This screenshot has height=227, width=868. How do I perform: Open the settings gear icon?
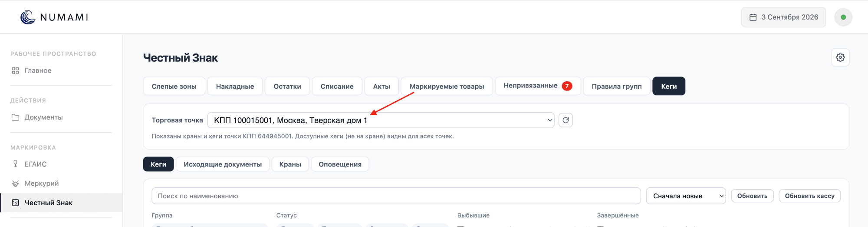coord(840,57)
